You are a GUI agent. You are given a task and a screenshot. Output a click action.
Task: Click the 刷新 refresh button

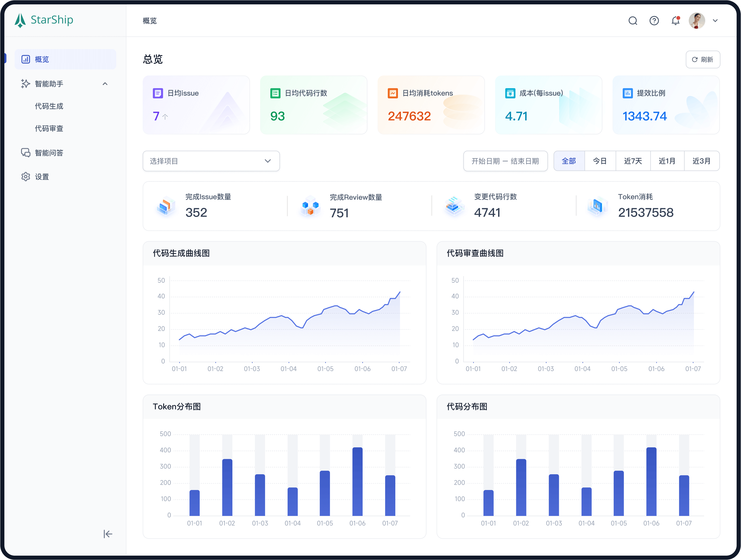pyautogui.click(x=702, y=60)
